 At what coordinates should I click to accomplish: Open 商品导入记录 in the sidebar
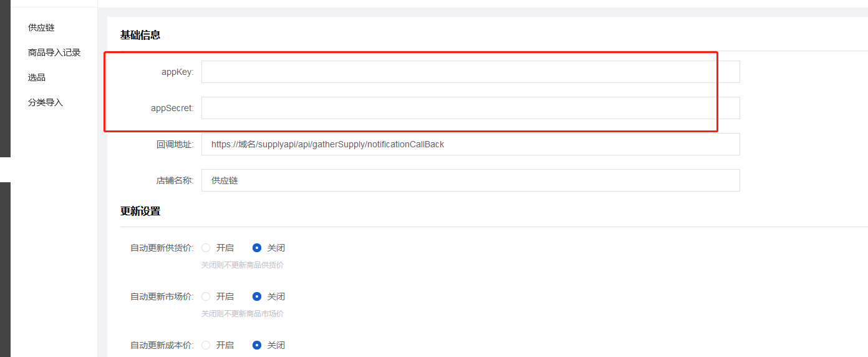(54, 52)
